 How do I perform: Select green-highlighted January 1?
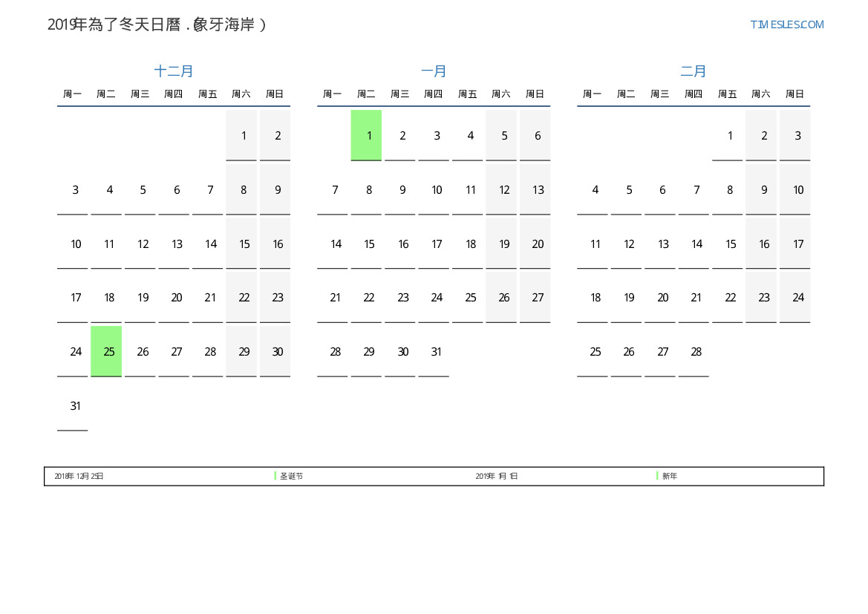point(366,135)
